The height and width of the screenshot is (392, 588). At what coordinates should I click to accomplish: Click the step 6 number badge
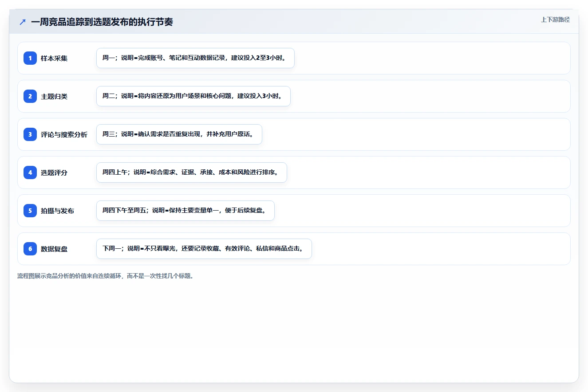[30, 249]
